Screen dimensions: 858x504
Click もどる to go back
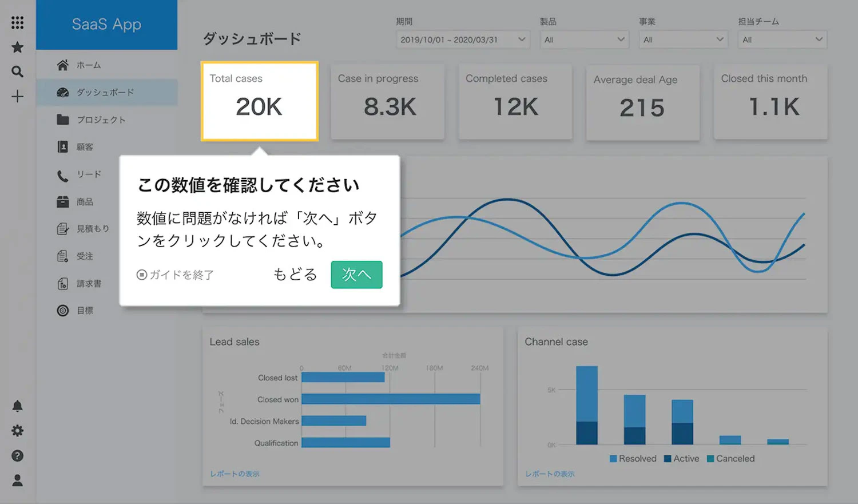[x=295, y=275]
